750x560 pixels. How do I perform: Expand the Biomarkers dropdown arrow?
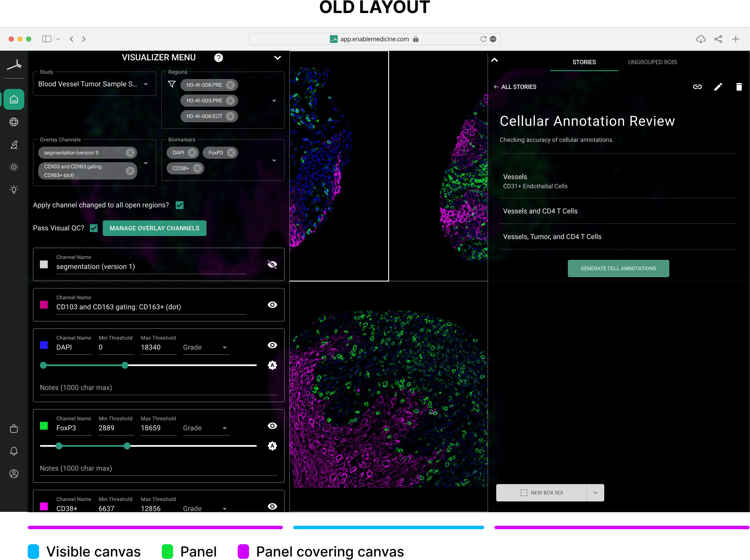pos(274,160)
